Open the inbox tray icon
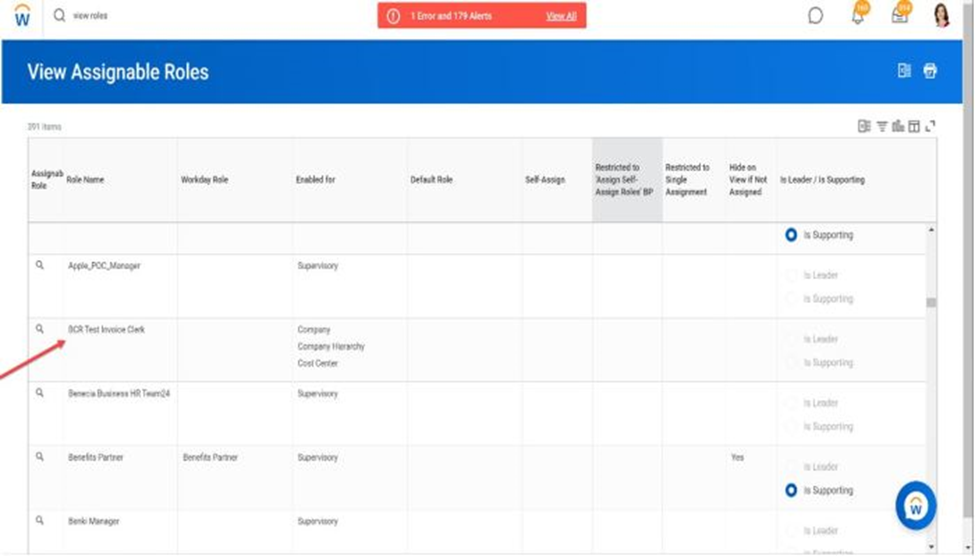The height and width of the screenshot is (556, 975). point(900,16)
